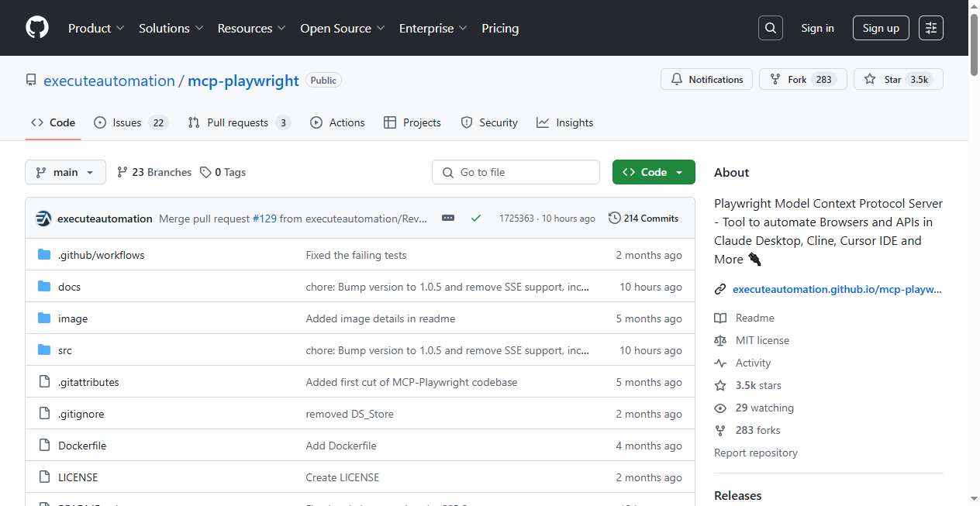The width and height of the screenshot is (980, 506).
Task: Open the 'Add Dockerfile' commit message
Action: [x=341, y=446]
